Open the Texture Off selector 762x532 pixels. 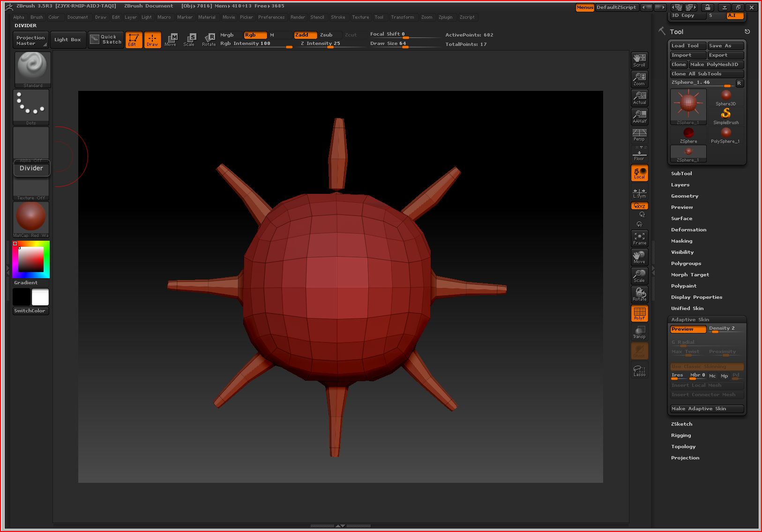(31, 189)
